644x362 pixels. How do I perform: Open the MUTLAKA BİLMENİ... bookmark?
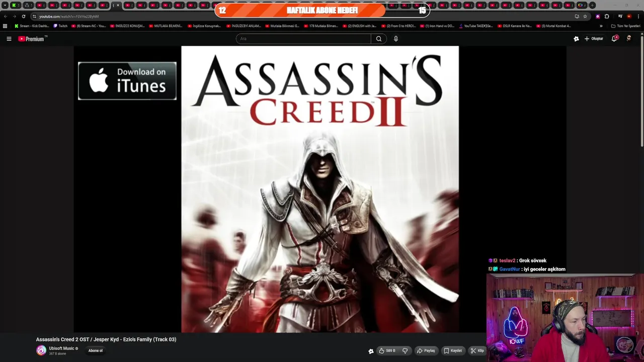pos(166,26)
